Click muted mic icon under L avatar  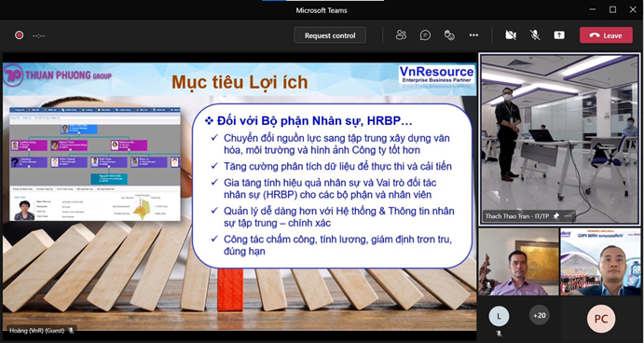tap(499, 334)
